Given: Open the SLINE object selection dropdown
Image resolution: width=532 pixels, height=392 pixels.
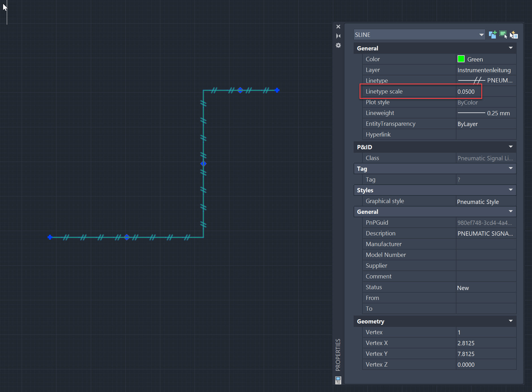Looking at the screenshot, I should pyautogui.click(x=482, y=34).
